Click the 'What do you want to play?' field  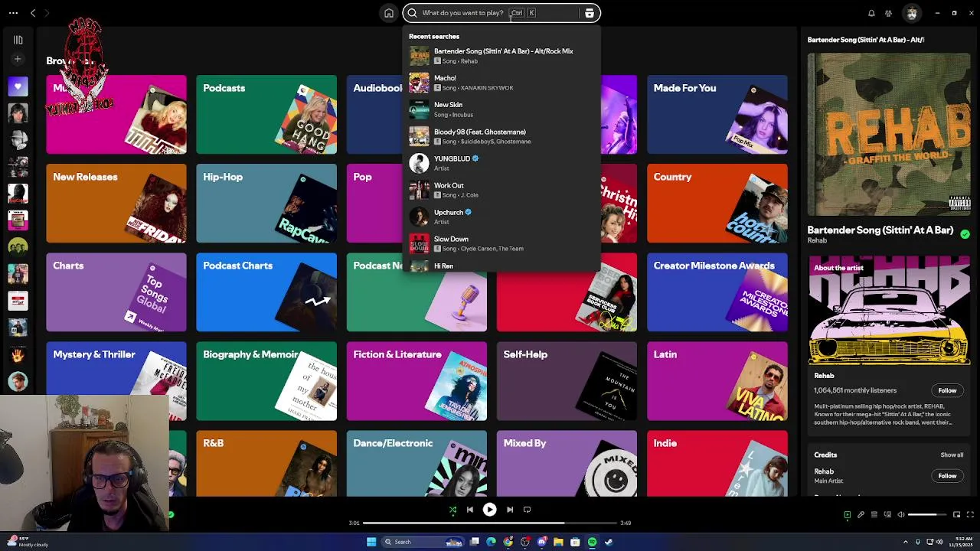(x=501, y=13)
